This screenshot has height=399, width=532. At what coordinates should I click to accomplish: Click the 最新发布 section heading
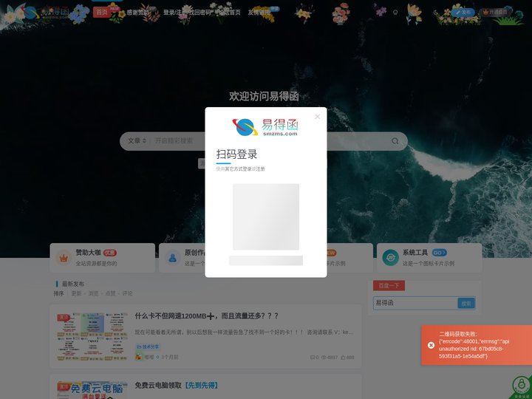pyautogui.click(x=73, y=284)
